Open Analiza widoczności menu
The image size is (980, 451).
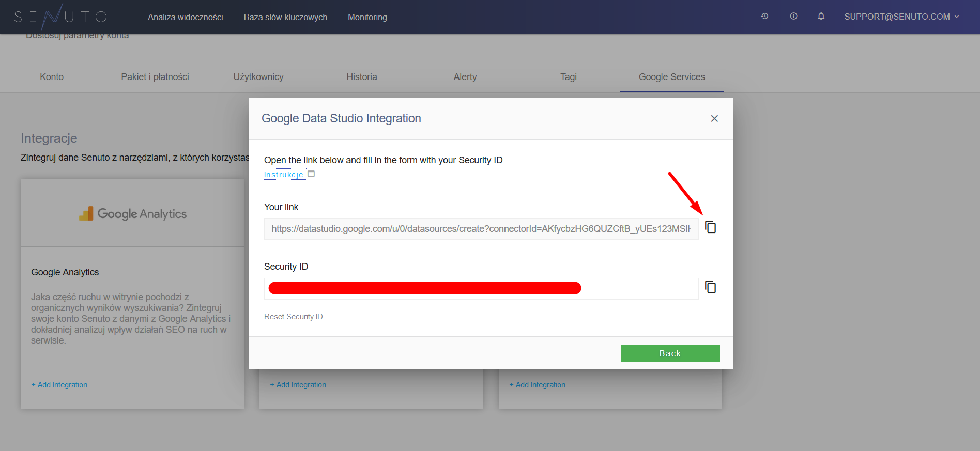186,17
